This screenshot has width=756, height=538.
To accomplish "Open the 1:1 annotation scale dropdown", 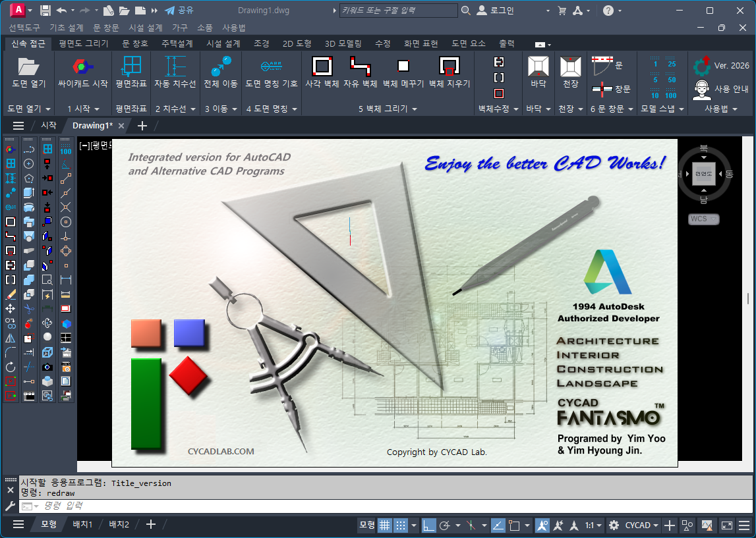I will (x=593, y=525).
